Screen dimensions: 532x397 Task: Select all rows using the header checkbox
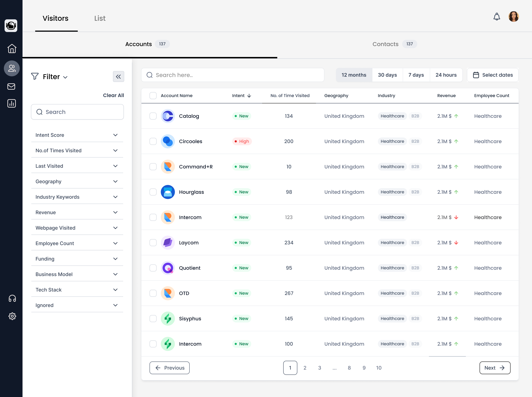click(153, 95)
